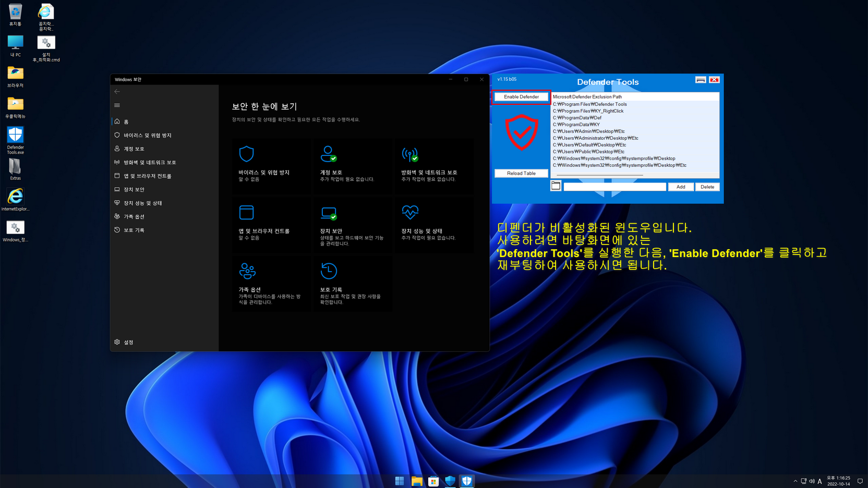Open the notification center icon

click(860, 481)
